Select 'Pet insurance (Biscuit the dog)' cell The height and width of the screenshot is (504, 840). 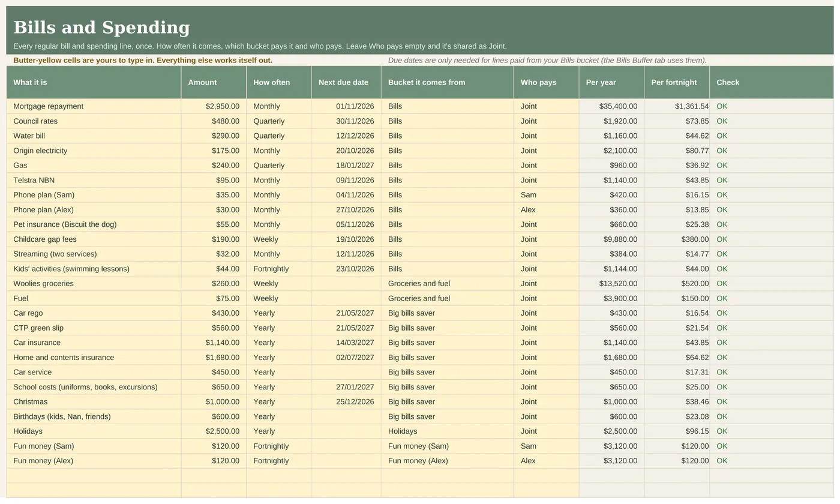pyautogui.click(x=94, y=224)
